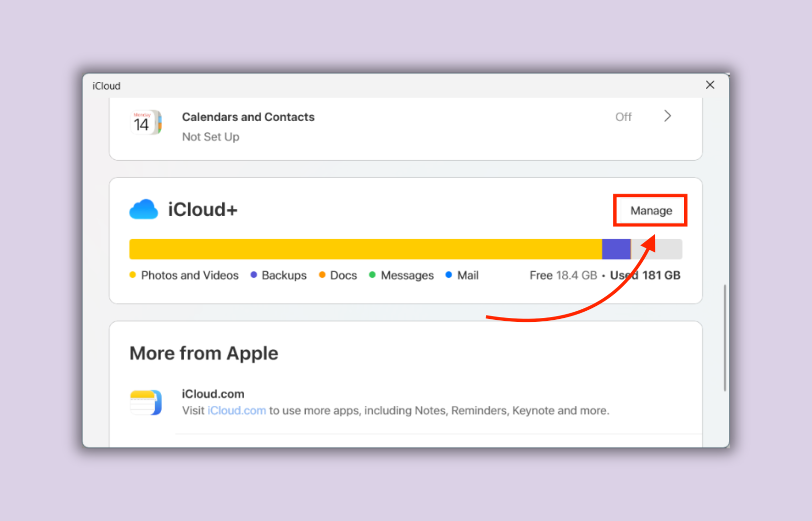Select the Photos and Videos legend label
The height and width of the screenshot is (521, 812).
click(189, 275)
